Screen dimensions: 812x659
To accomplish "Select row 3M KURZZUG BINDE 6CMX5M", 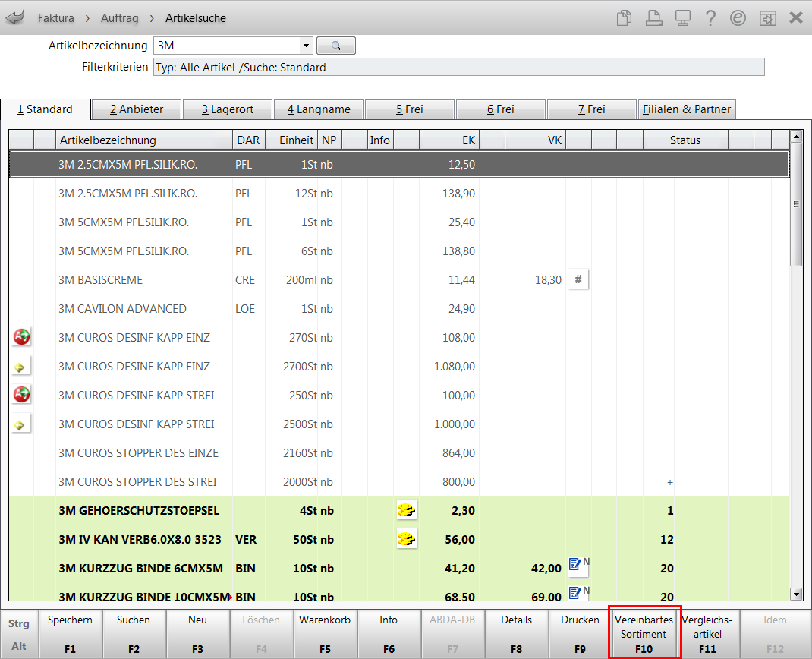I will click(x=399, y=569).
